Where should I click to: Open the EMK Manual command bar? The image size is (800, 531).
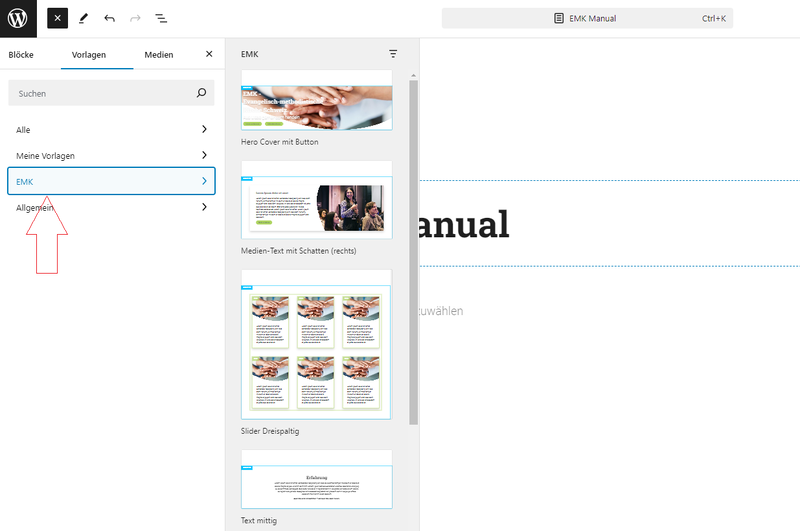click(x=587, y=18)
